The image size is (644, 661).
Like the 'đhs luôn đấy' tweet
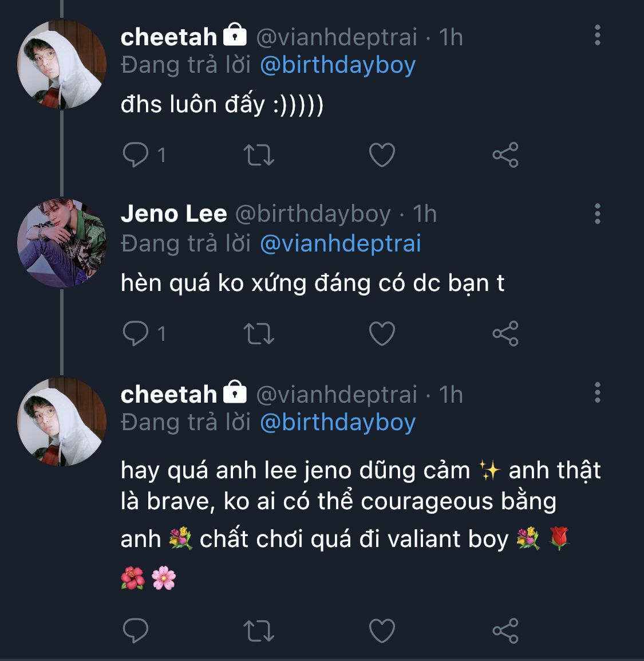click(x=382, y=155)
